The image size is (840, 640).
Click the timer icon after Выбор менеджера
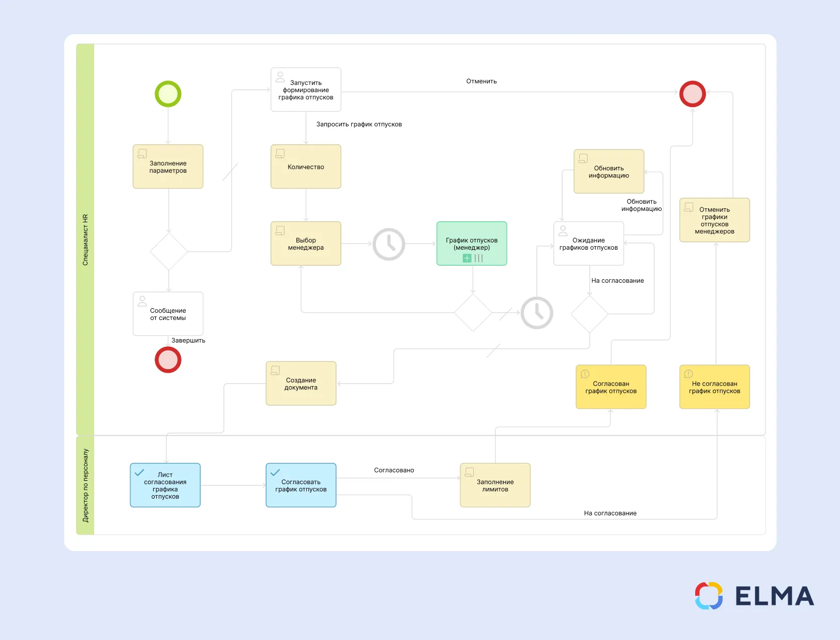click(389, 244)
